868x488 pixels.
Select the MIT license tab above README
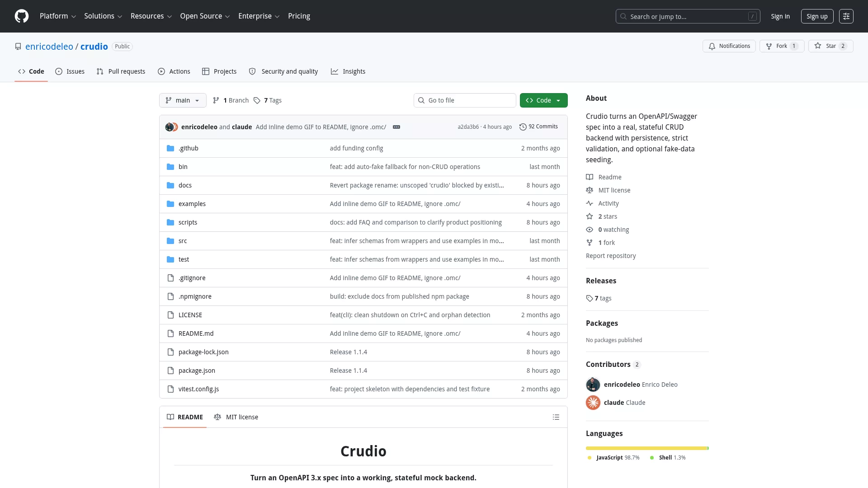tap(236, 417)
